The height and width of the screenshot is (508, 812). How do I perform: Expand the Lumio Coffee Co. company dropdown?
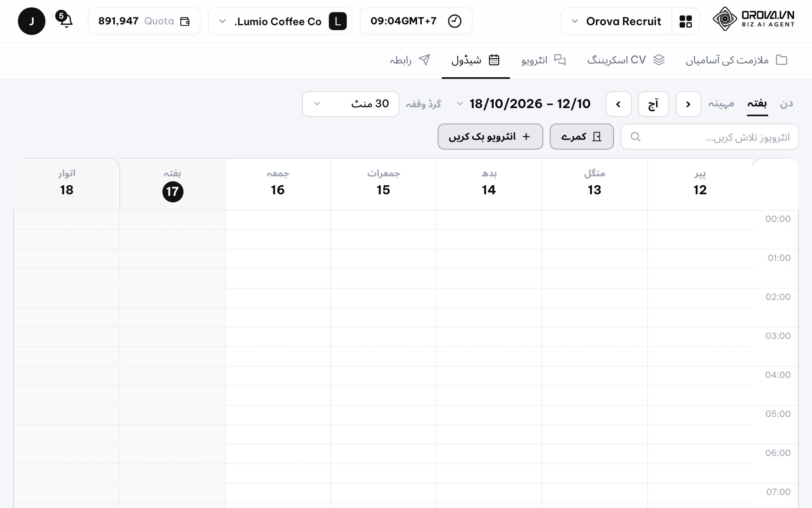click(x=280, y=21)
